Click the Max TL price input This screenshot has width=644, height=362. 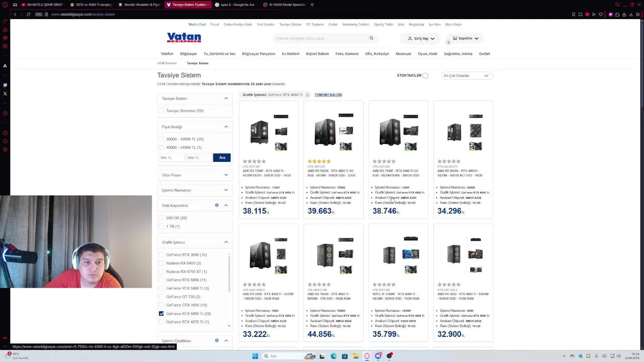(199, 157)
